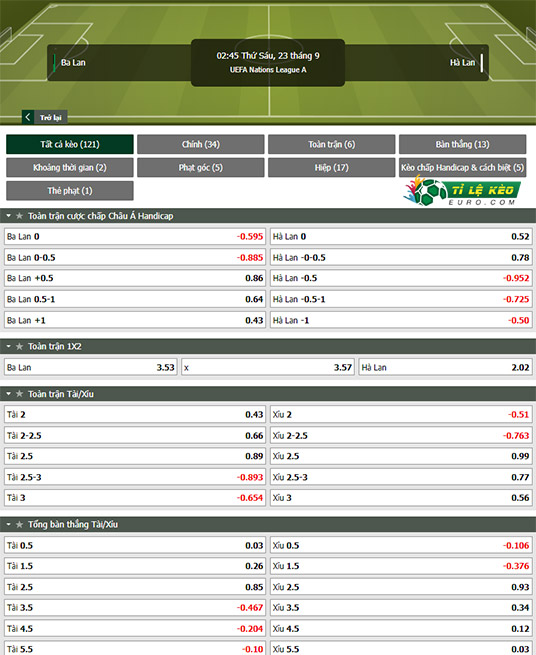This screenshot has height=655, width=536.
Task: Click the back arrow icon labeled Trở lại
Action: click(28, 117)
